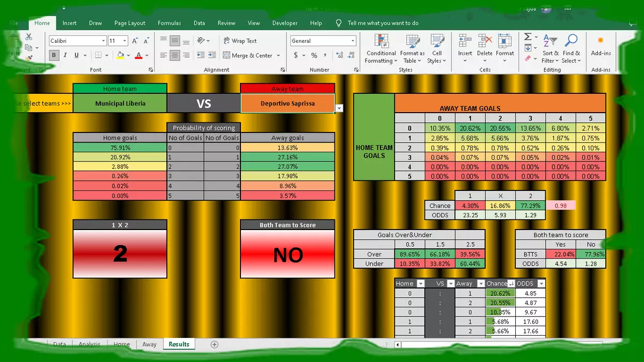
Task: Open Format as Table gallery
Action: click(x=412, y=49)
